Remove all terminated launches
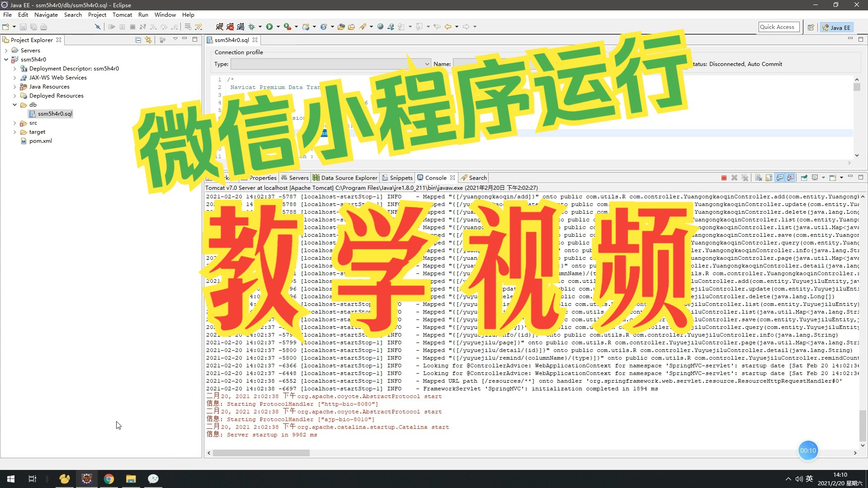 tap(745, 178)
